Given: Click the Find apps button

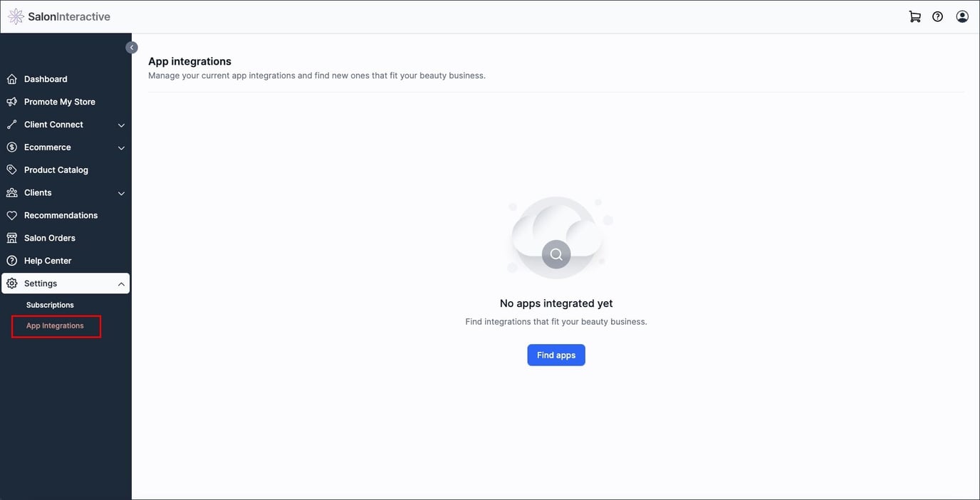Looking at the screenshot, I should [x=556, y=355].
